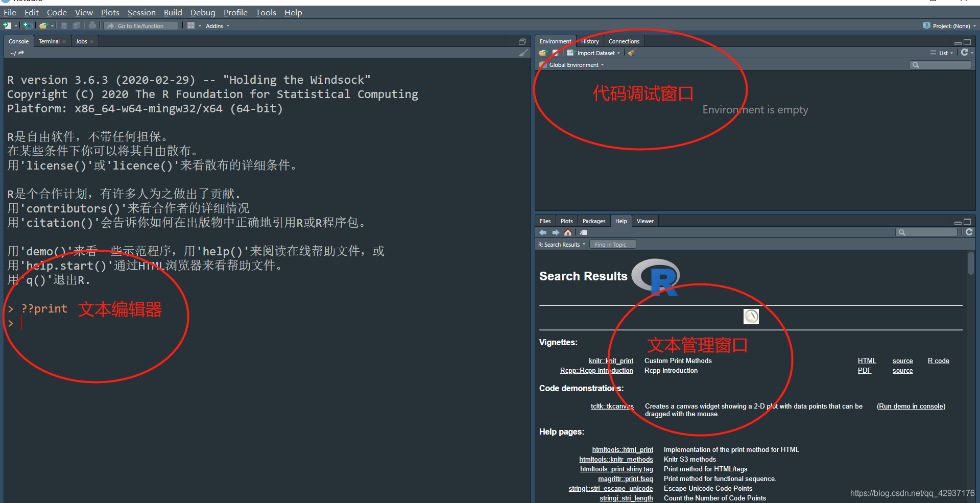The image size is (980, 503).
Task: Clear environment objects with broom icon
Action: pyautogui.click(x=631, y=53)
